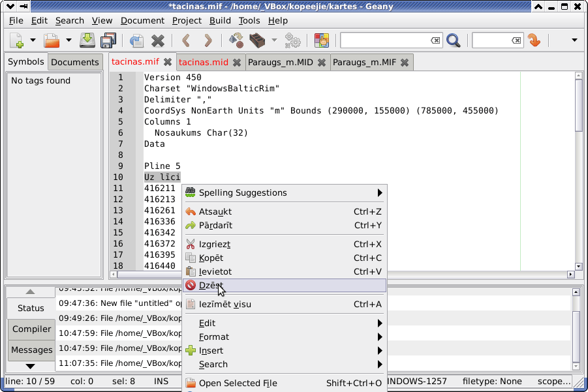This screenshot has width=588, height=392.
Task: Choose Izgriezt (cut) in context menu
Action: click(x=285, y=245)
